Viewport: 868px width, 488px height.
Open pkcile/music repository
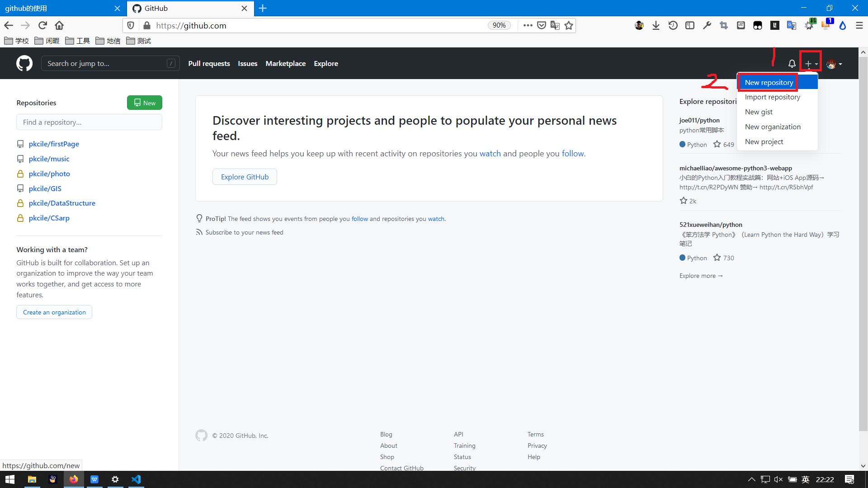(x=49, y=159)
